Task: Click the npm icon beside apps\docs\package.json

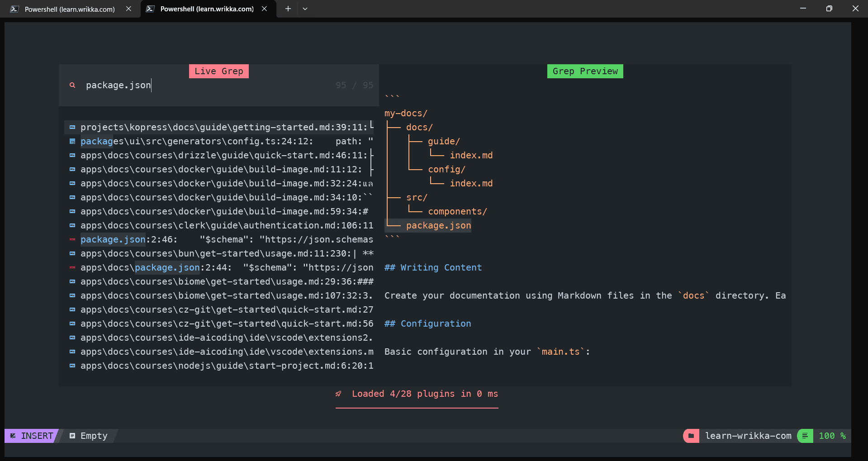Action: point(72,267)
